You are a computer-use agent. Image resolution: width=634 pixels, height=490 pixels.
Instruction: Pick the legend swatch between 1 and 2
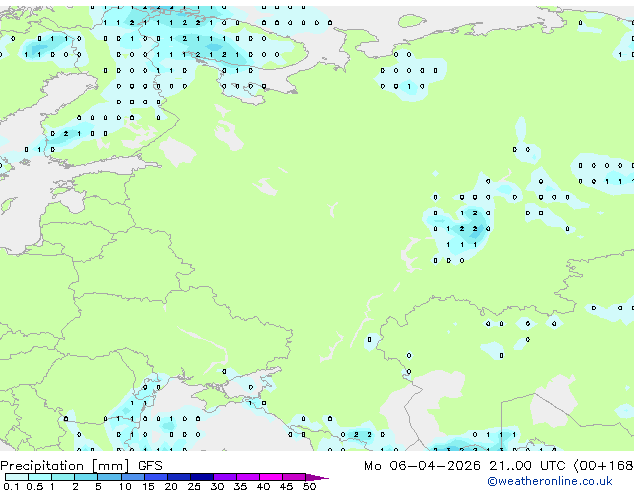pos(63,477)
